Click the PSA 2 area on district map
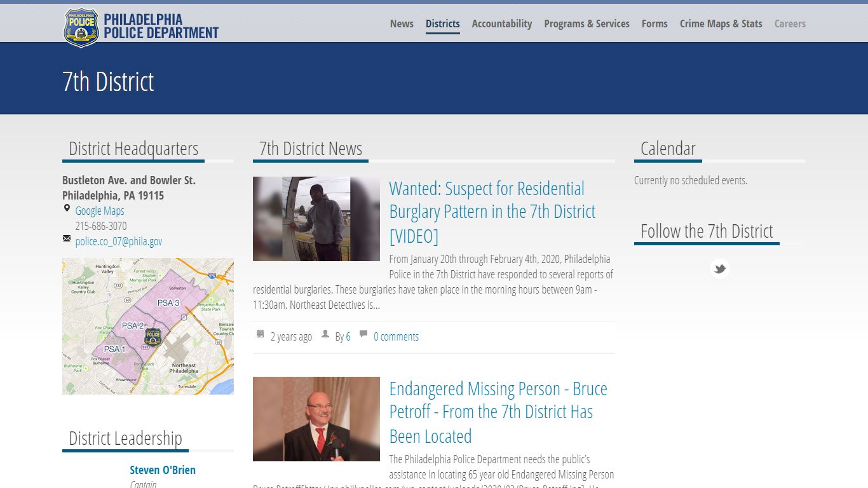Image resolution: width=868 pixels, height=488 pixels. 133,325
